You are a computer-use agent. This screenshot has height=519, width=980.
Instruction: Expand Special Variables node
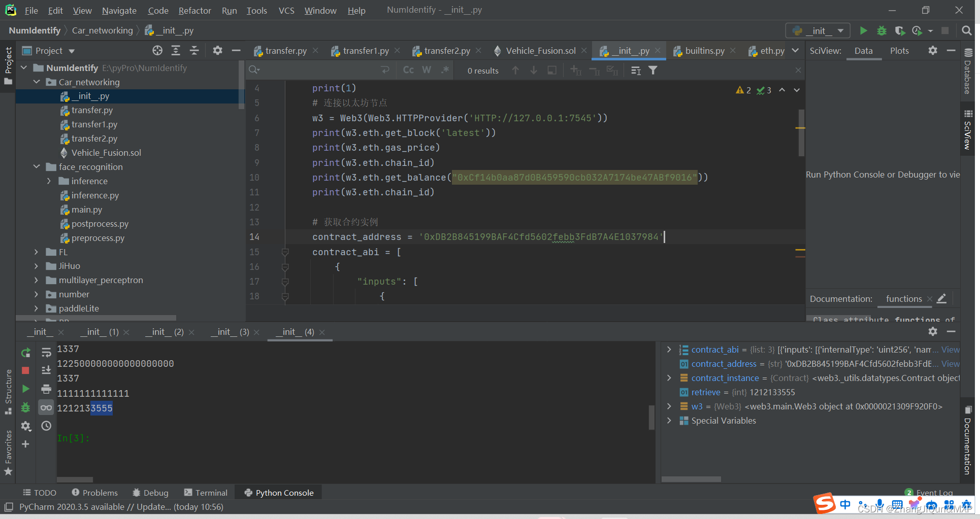[x=669, y=421]
